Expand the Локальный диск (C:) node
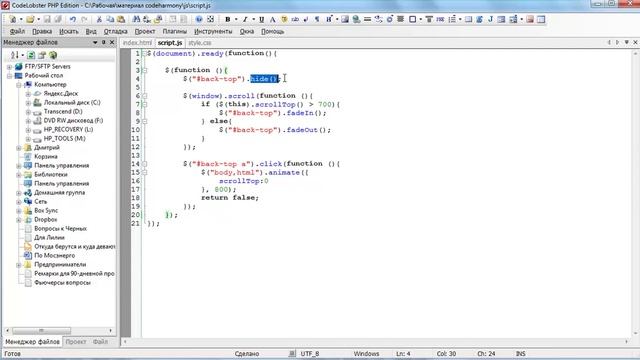 pos(28,102)
